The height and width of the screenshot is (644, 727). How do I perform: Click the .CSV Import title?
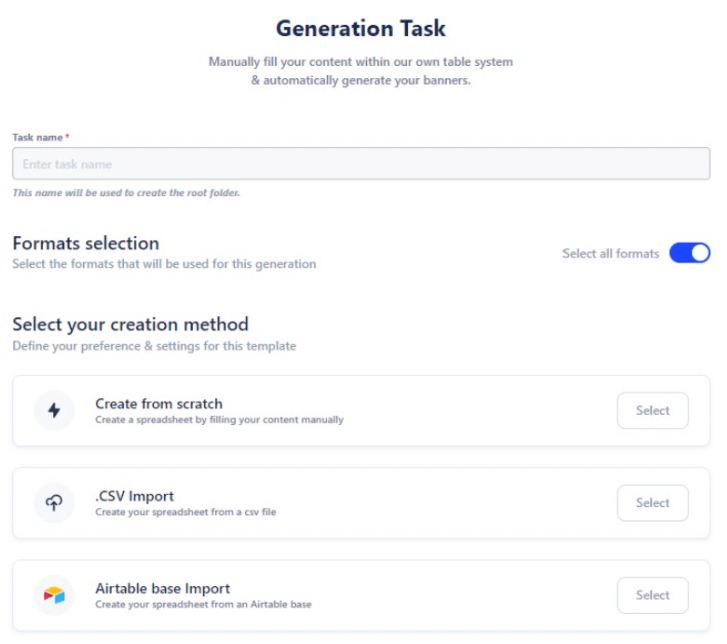tap(134, 496)
